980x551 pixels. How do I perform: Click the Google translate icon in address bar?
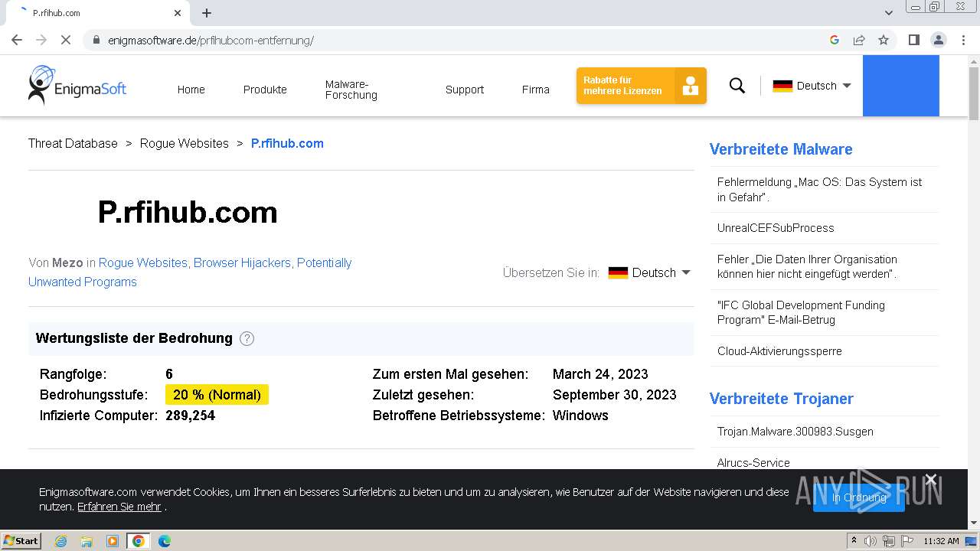pyautogui.click(x=835, y=40)
